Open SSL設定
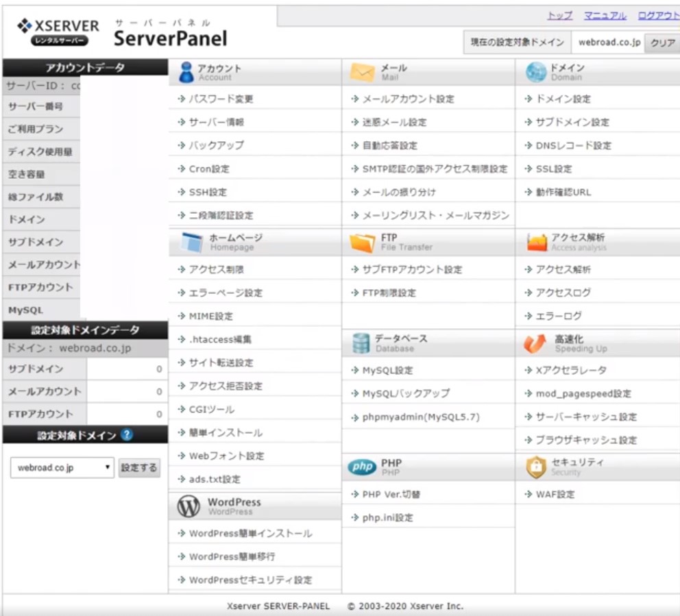 [554, 169]
